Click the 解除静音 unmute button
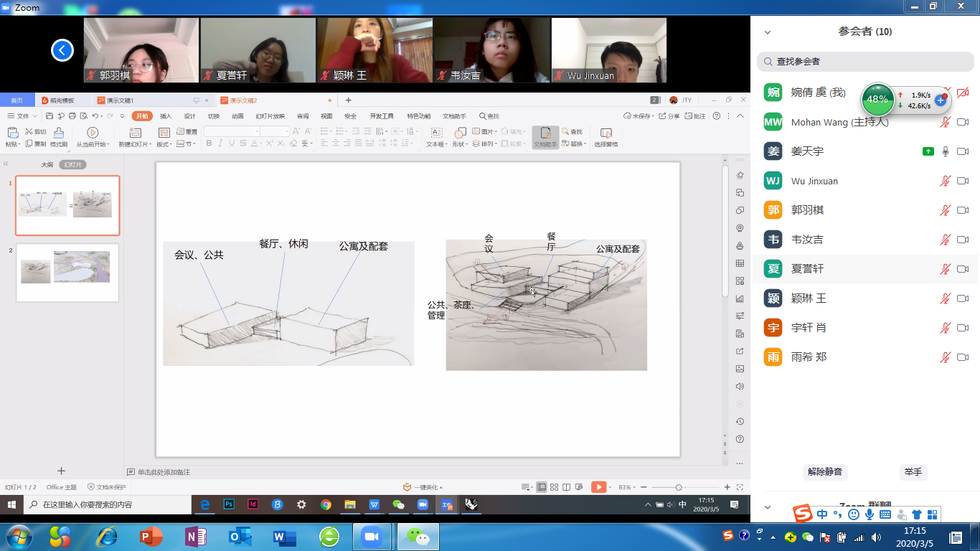The image size is (980, 551). (x=824, y=471)
